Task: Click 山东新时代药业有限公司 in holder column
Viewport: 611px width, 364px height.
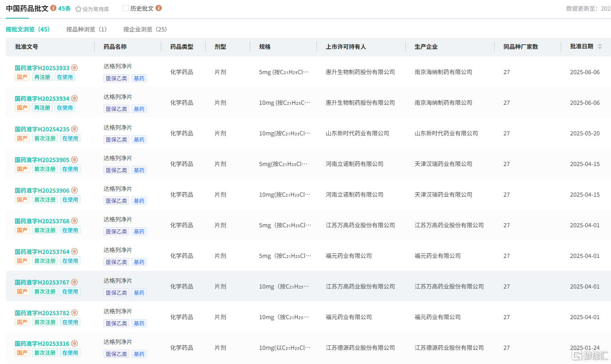Action: coord(357,133)
